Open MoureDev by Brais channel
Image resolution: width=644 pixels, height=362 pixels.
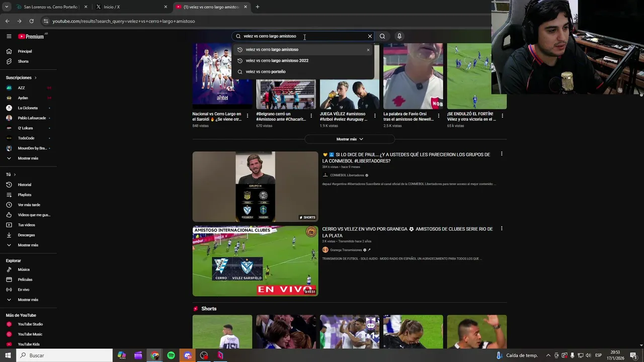32,148
